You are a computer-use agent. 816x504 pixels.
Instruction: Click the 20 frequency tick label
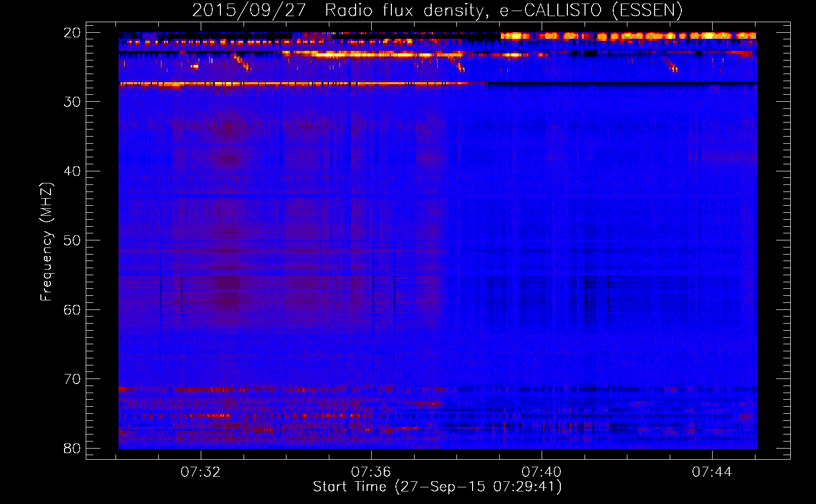pyautogui.click(x=72, y=33)
